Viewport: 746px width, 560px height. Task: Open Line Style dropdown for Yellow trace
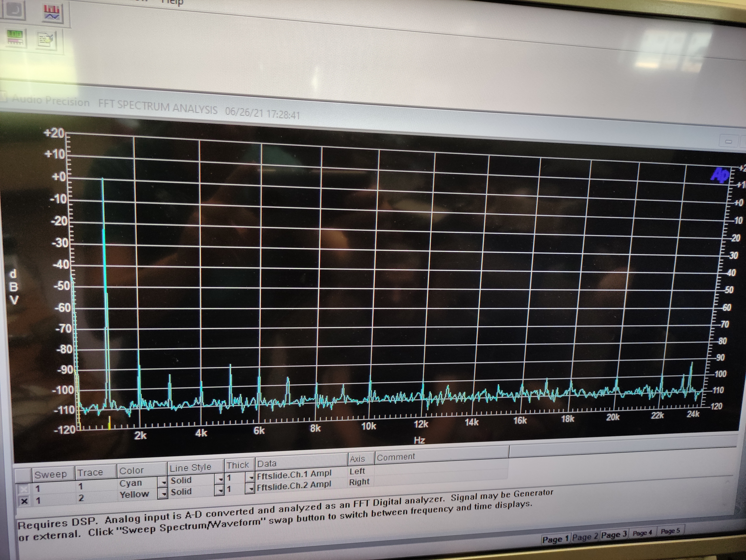click(220, 490)
